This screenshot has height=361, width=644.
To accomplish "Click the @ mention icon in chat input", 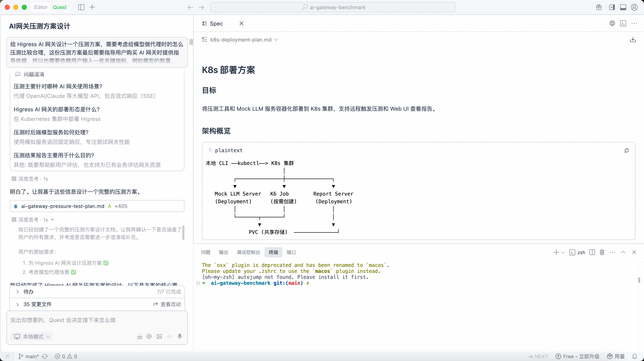I will 149,336.
